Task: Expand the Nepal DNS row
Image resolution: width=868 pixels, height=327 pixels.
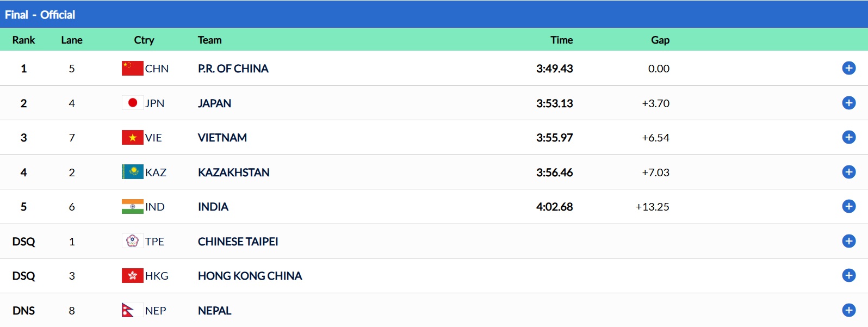Action: [848, 310]
